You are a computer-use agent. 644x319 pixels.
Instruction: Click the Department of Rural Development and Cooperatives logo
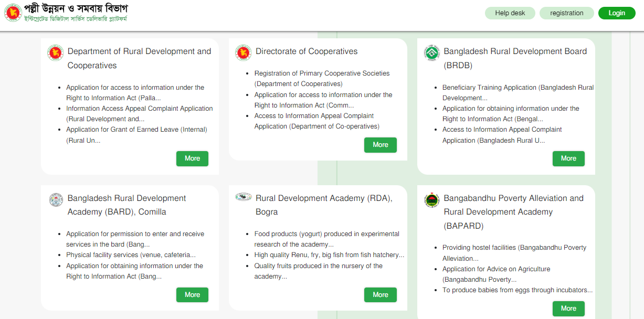55,52
